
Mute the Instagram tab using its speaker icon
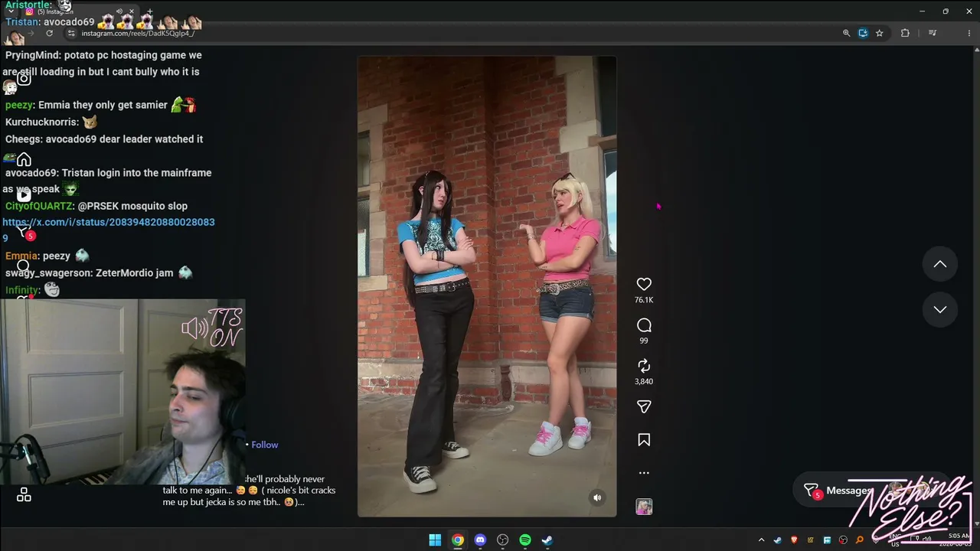pyautogui.click(x=119, y=11)
